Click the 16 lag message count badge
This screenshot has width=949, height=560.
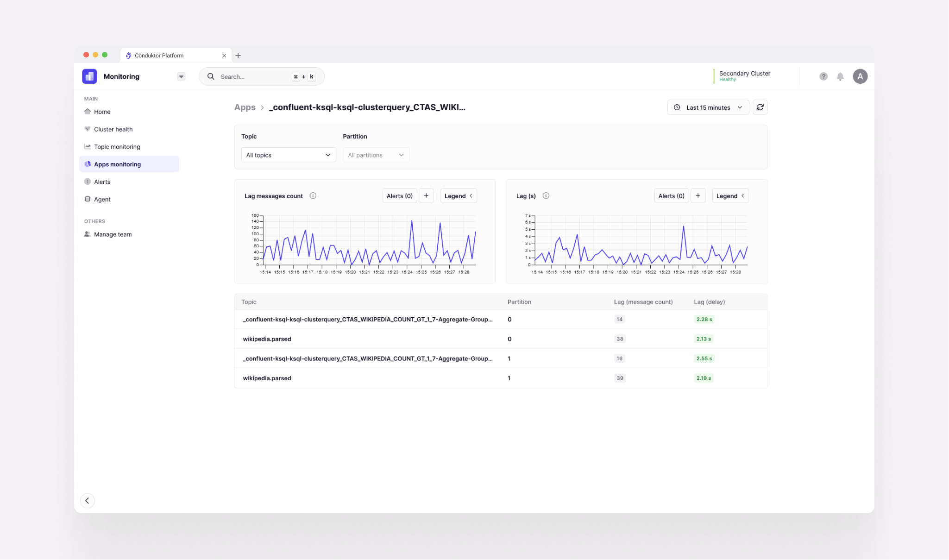620,359
